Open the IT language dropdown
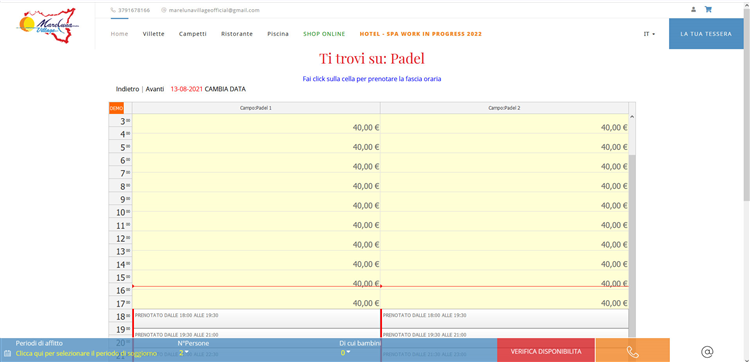The width and height of the screenshot is (750, 362). tap(649, 34)
